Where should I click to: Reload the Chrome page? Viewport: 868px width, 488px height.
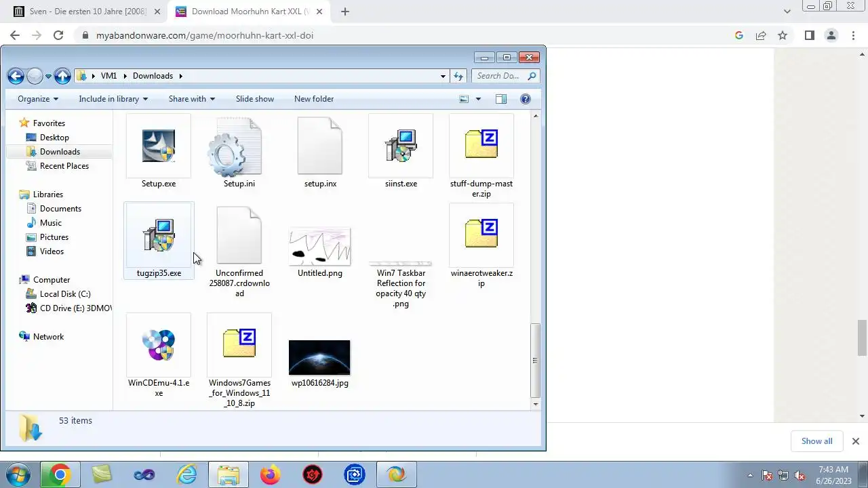[58, 35]
